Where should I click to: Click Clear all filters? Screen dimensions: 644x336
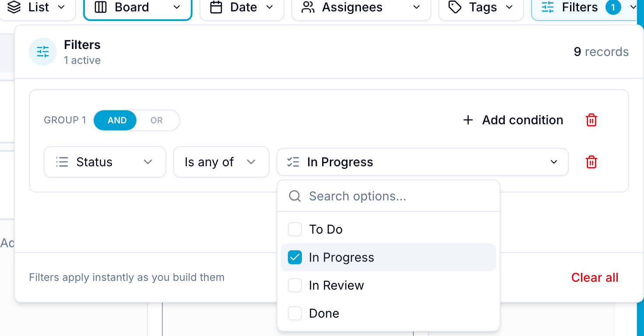click(595, 277)
